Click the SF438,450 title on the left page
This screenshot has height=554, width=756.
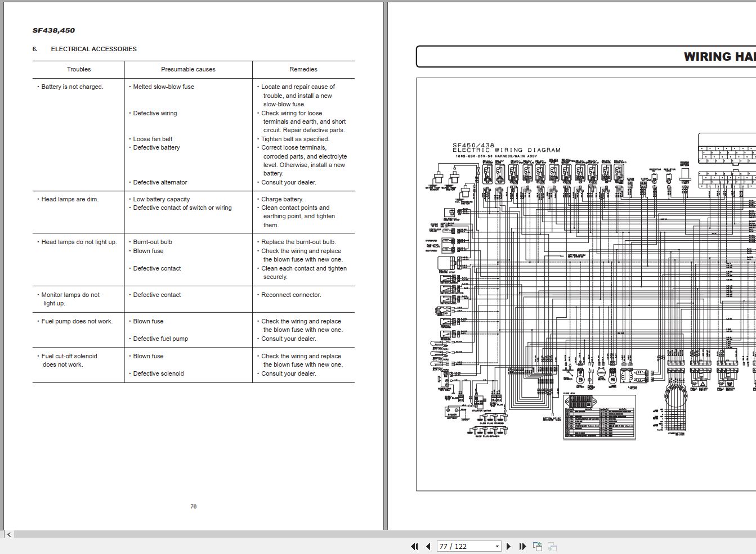pos(53,30)
